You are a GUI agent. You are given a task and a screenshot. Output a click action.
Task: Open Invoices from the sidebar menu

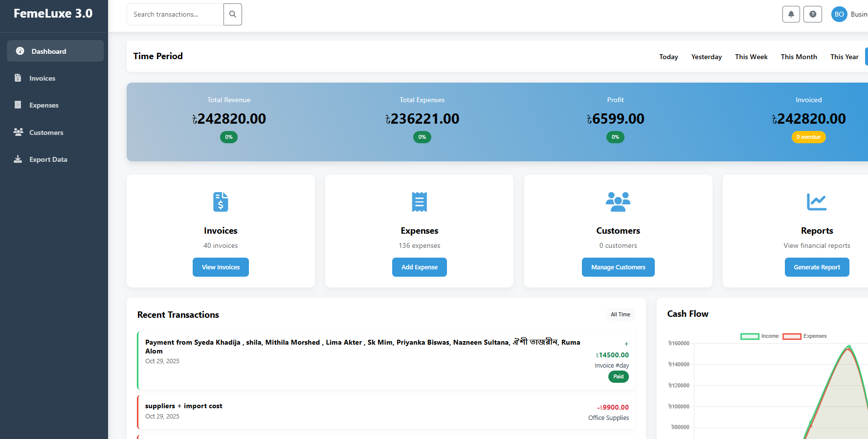click(42, 78)
